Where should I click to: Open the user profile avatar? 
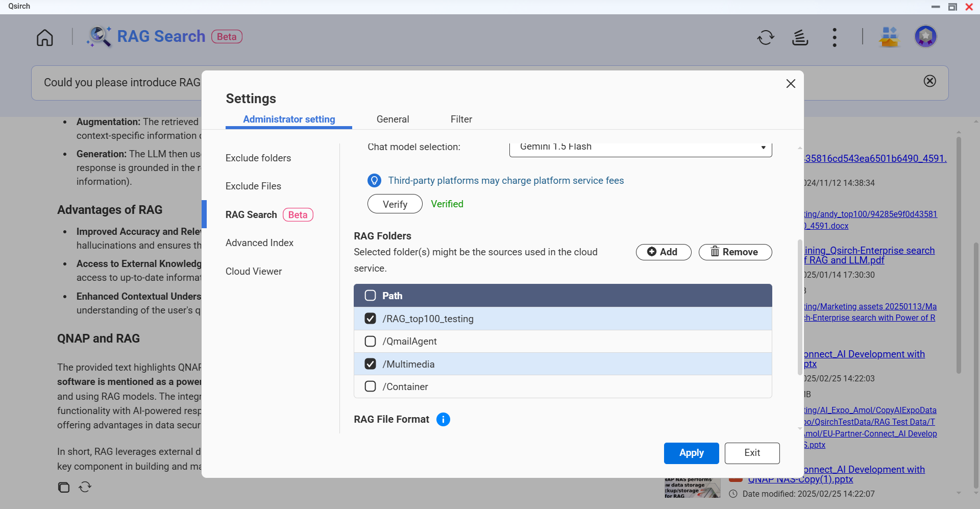[x=925, y=37]
